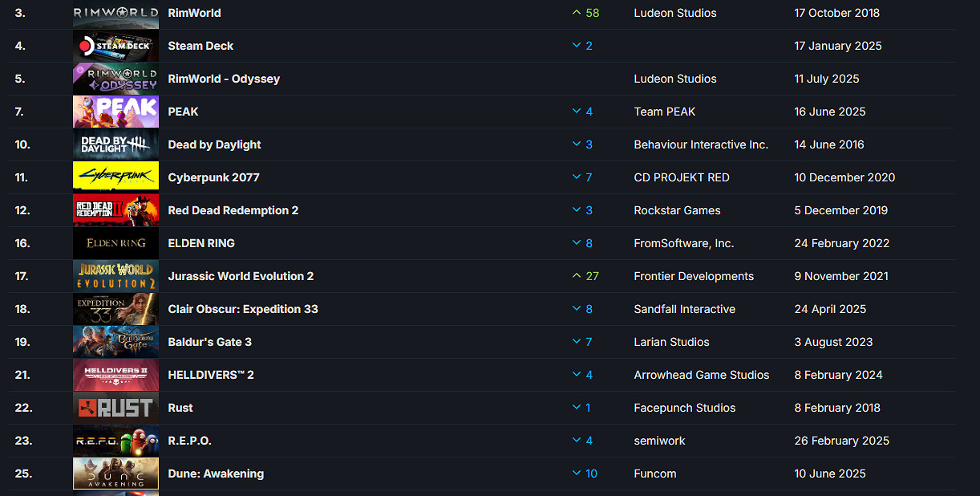Screen dimensions: 980x496
Task: Select the Rust logo thumbnail
Action: (x=115, y=408)
